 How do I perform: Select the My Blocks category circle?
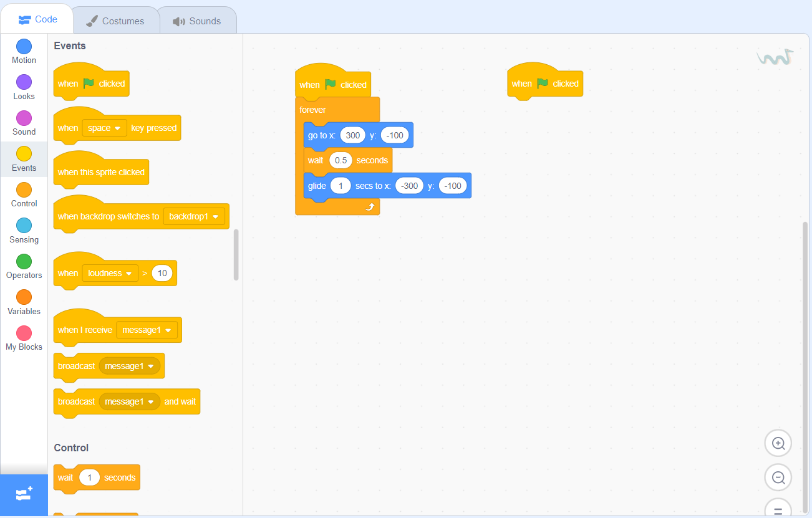pyautogui.click(x=24, y=333)
